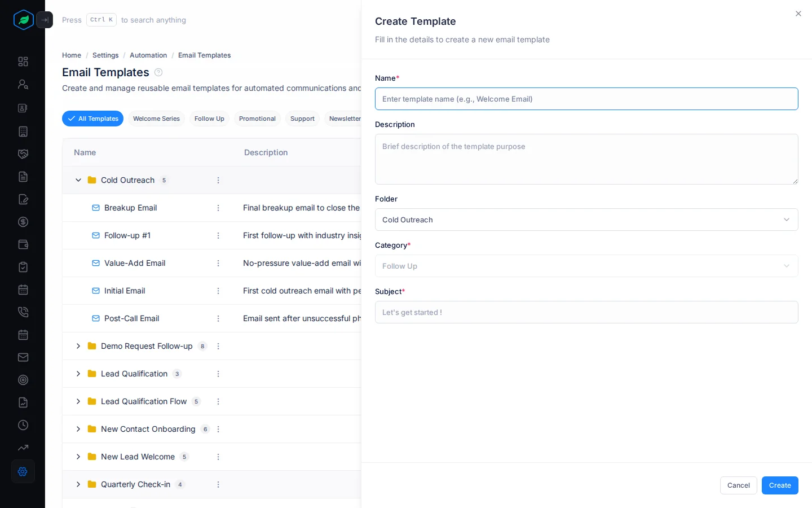Open the trending arrow analytics icon
The height and width of the screenshot is (508, 812).
pos(23,448)
